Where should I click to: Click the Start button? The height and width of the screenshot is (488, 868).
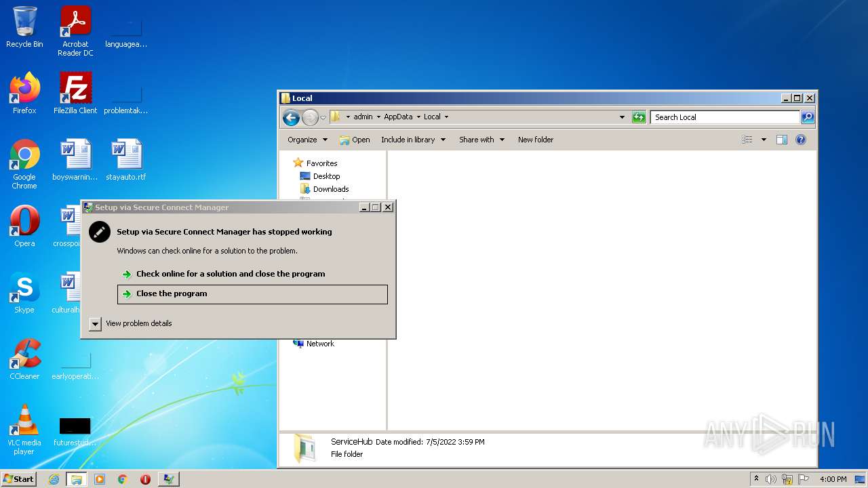tap(18, 479)
